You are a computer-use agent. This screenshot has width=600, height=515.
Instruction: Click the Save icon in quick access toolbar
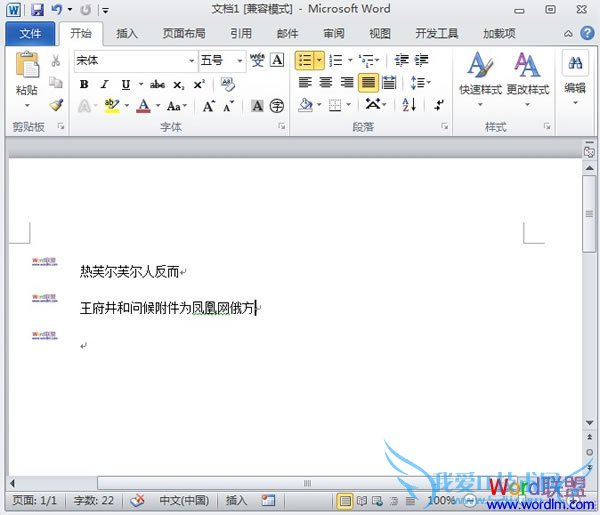(37, 9)
